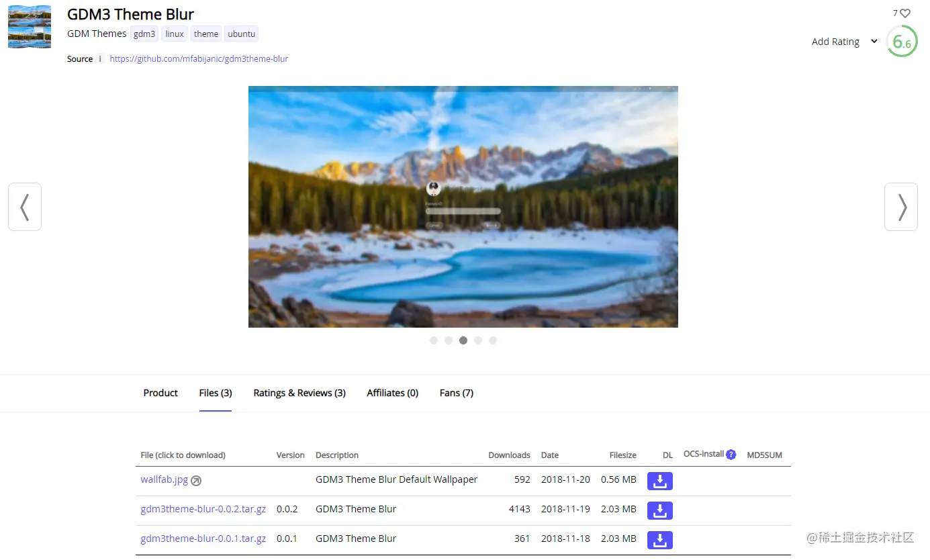Viewport: 930px width, 560px height.
Task: Click the GDM3 Theme Blur Default Wallpaper description
Action: pyautogui.click(x=397, y=479)
